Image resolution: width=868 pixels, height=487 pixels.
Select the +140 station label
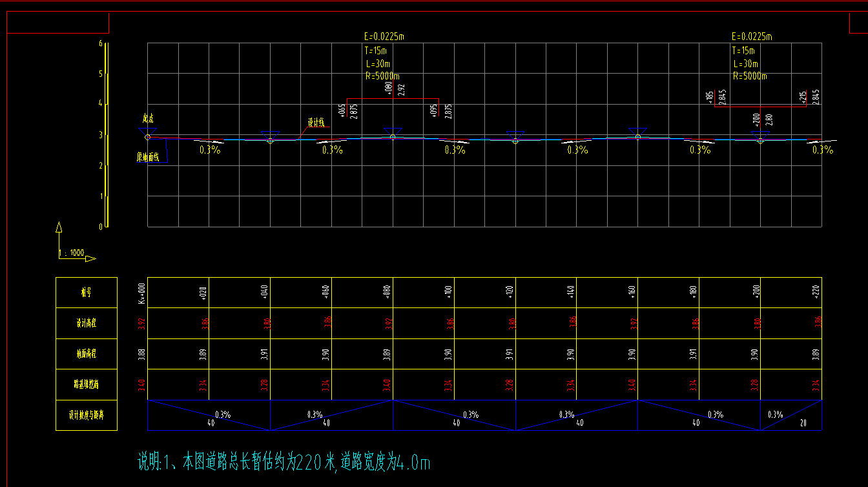click(x=572, y=293)
